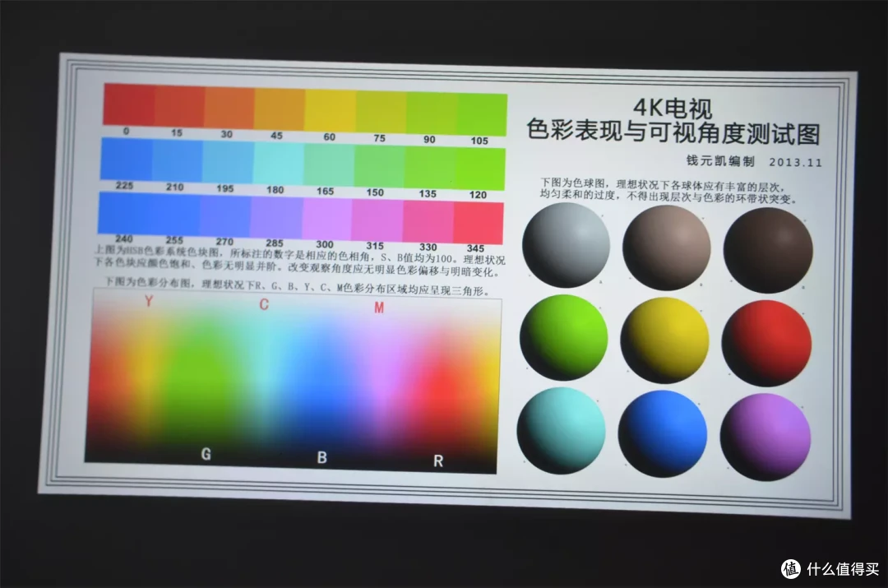
Task: Select the green swatch labeled 150
Action: pos(379,167)
